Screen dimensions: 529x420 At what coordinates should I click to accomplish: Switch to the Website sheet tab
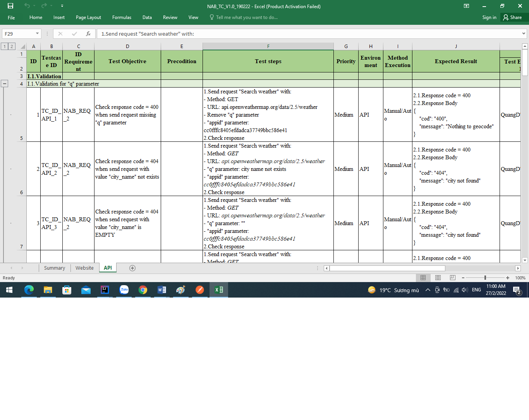pyautogui.click(x=84, y=268)
